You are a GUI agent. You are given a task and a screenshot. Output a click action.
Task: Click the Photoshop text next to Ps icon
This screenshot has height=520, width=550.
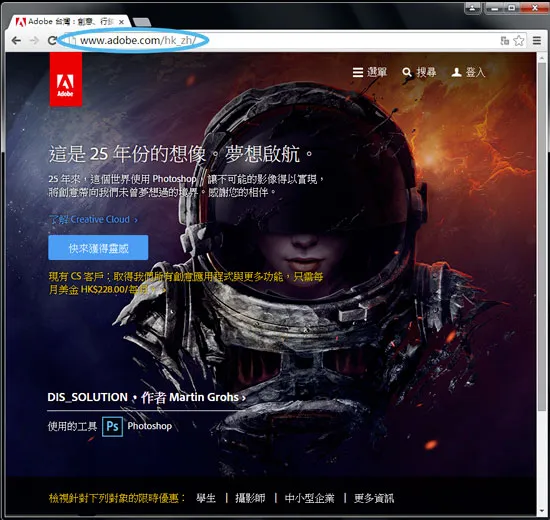tap(150, 426)
